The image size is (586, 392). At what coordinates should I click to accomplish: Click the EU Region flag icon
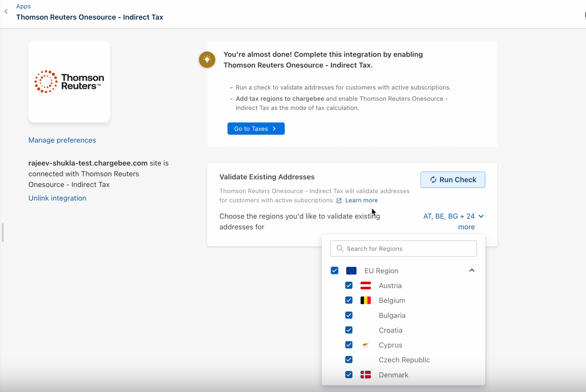point(351,271)
